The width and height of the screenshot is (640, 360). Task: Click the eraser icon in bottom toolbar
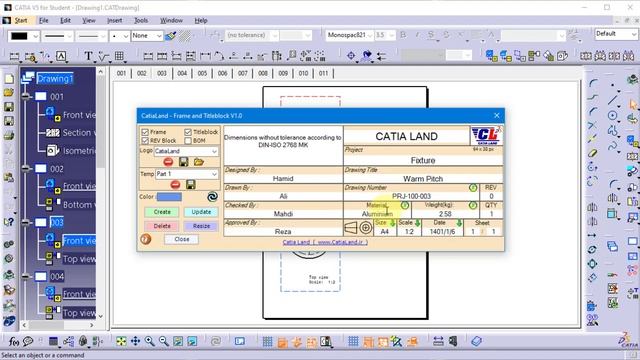coord(476,341)
